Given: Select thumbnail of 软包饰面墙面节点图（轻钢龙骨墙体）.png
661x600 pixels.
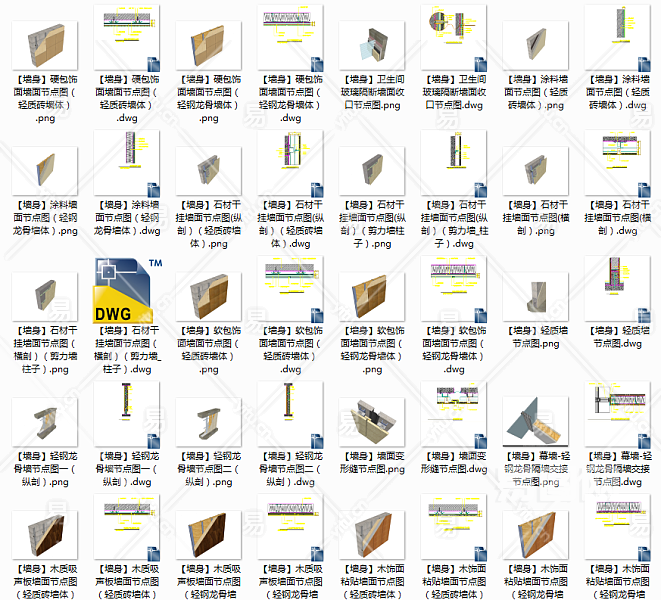Looking at the screenshot, I should 372,297.
